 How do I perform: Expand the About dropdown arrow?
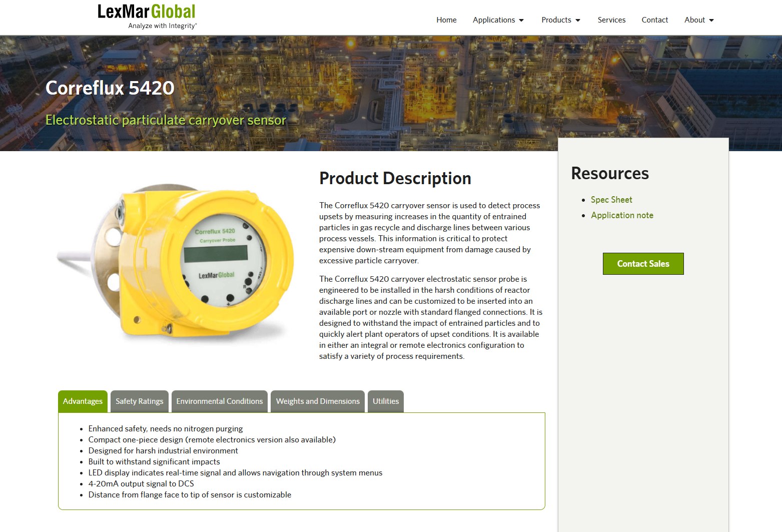(x=711, y=21)
